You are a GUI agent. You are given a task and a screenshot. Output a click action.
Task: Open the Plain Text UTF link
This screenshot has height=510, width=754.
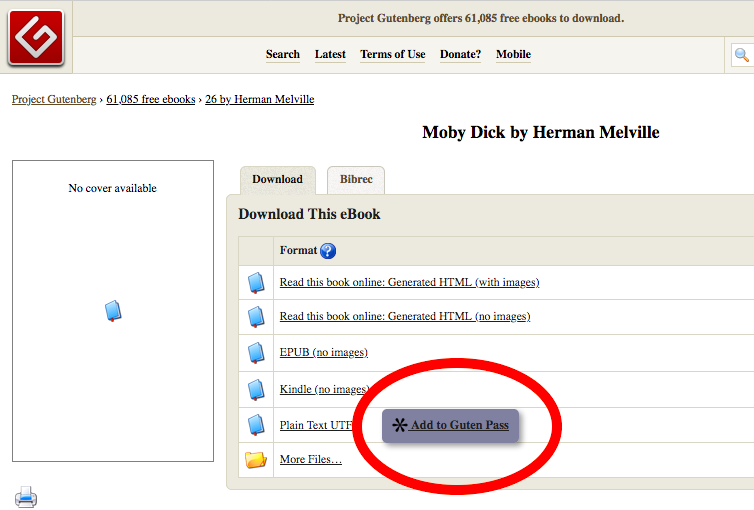tap(316, 425)
